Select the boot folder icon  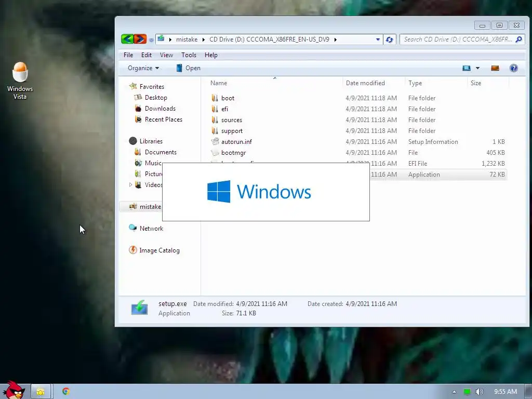[215, 98]
